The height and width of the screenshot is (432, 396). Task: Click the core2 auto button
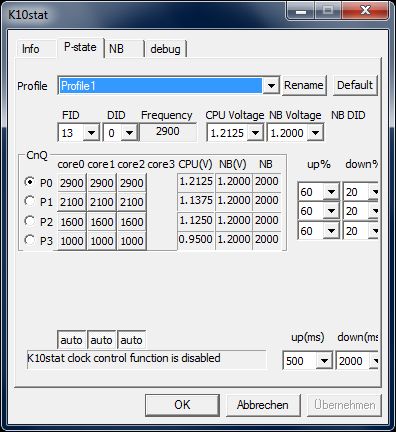click(132, 340)
